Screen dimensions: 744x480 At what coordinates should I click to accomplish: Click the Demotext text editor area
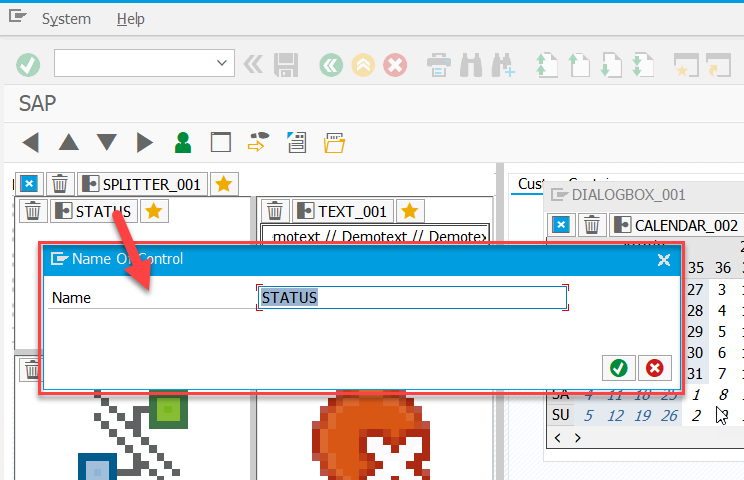[x=375, y=234]
